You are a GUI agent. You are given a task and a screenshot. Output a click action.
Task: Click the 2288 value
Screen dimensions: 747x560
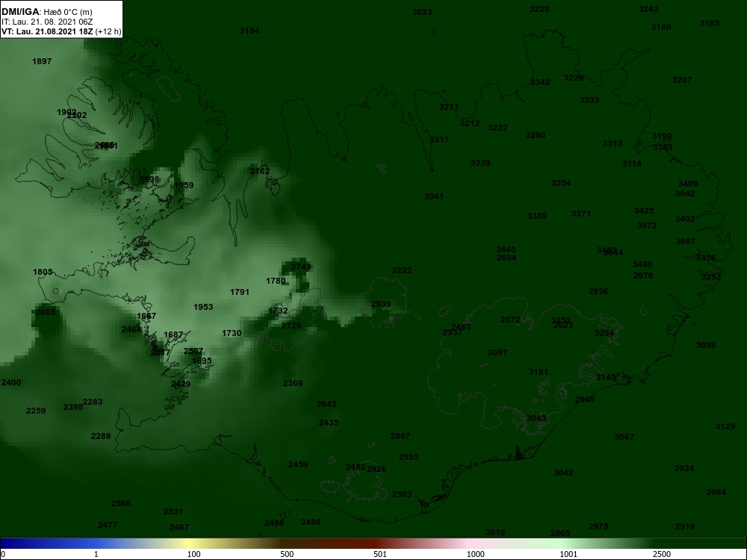pos(101,436)
